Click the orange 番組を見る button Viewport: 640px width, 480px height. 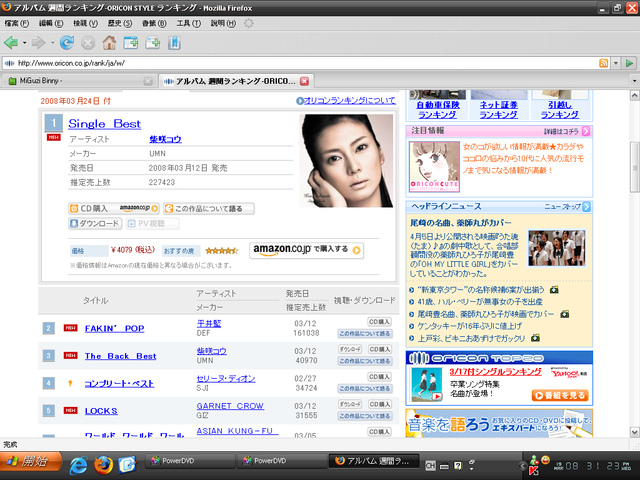[x=560, y=396]
